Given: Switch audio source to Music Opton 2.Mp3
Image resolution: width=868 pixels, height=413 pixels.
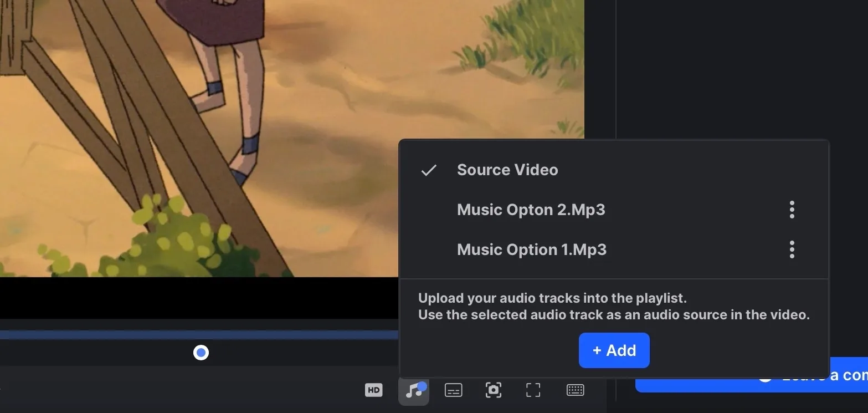Looking at the screenshot, I should point(531,210).
